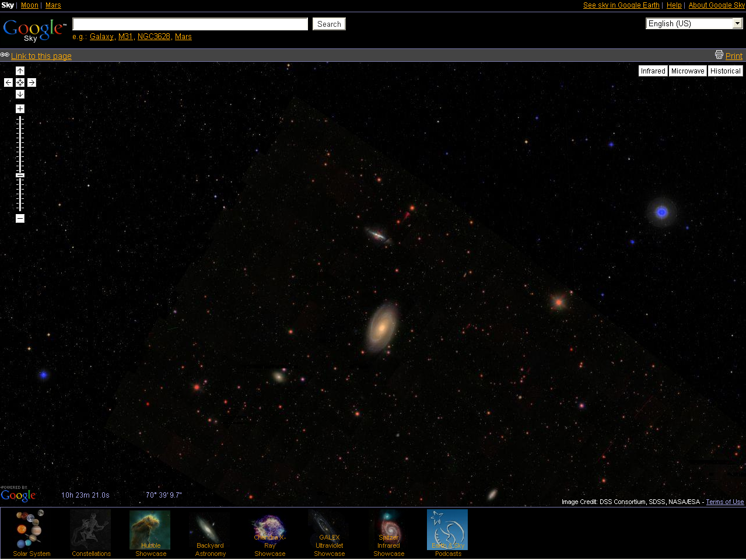This screenshot has height=560, width=746.
Task: Open the Google Sky logo
Action: point(34,30)
